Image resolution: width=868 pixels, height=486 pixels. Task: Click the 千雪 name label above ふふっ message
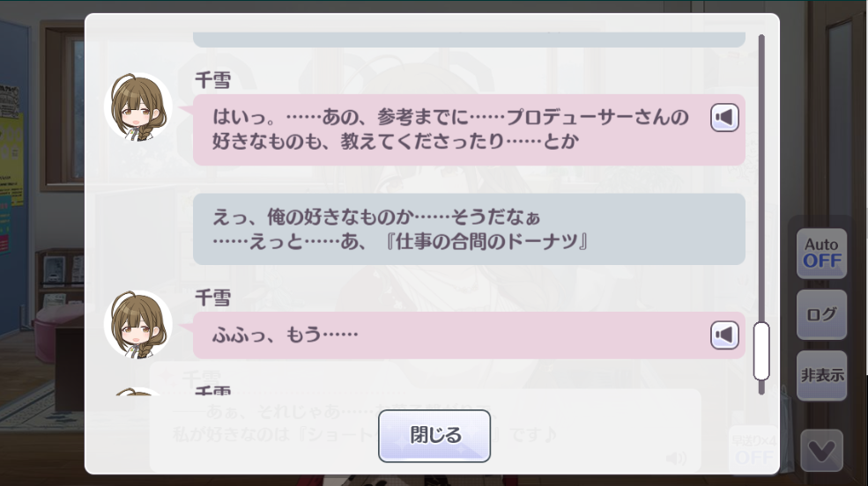[x=213, y=298]
